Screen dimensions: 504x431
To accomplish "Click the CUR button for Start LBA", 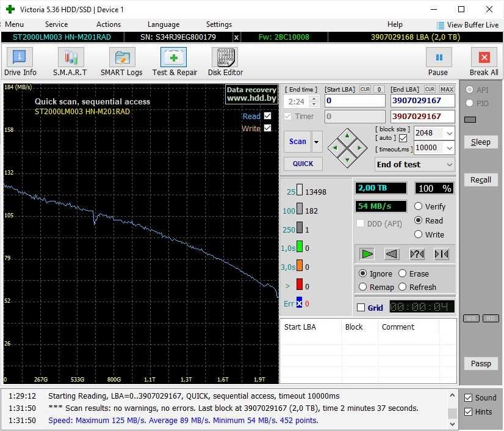I will click(365, 89).
